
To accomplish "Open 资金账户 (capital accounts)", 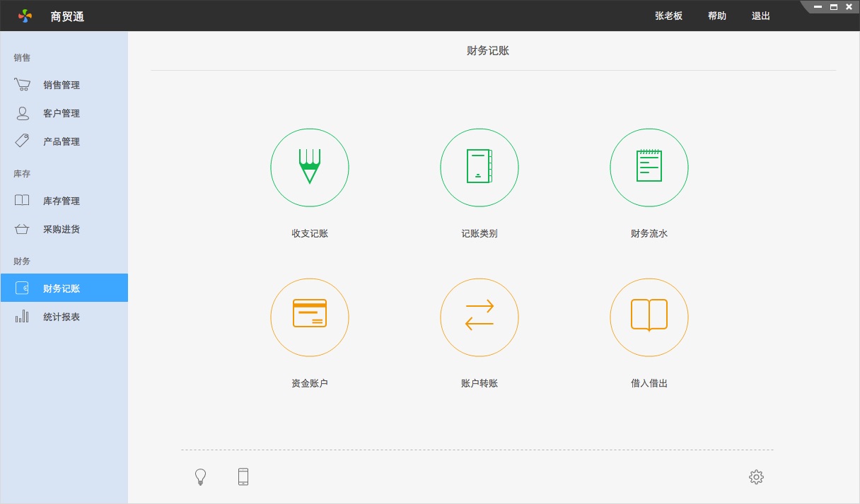I will 310,317.
